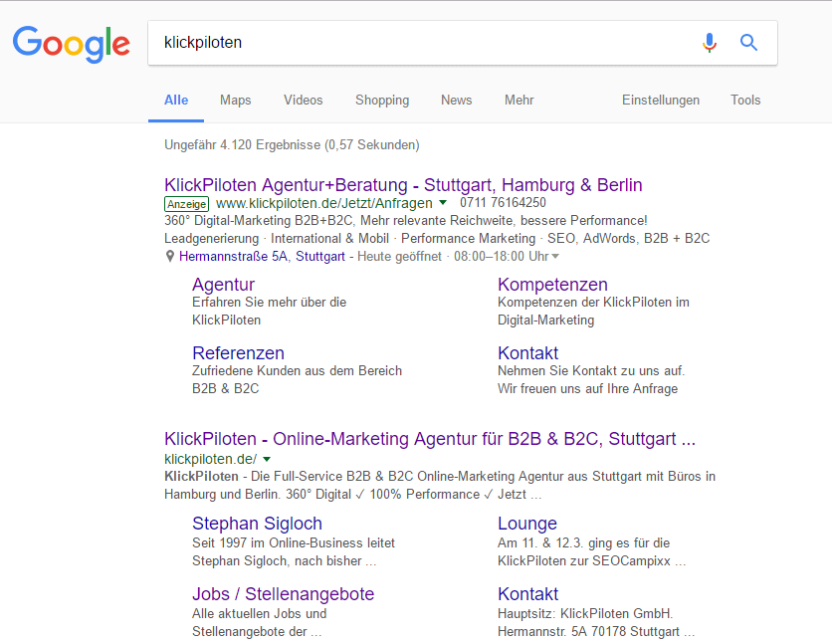Image resolution: width=832 pixels, height=644 pixels.
Task: Open ad Kontakt sitelink above 'Nehmen Sie Kontakt'
Action: (527, 352)
